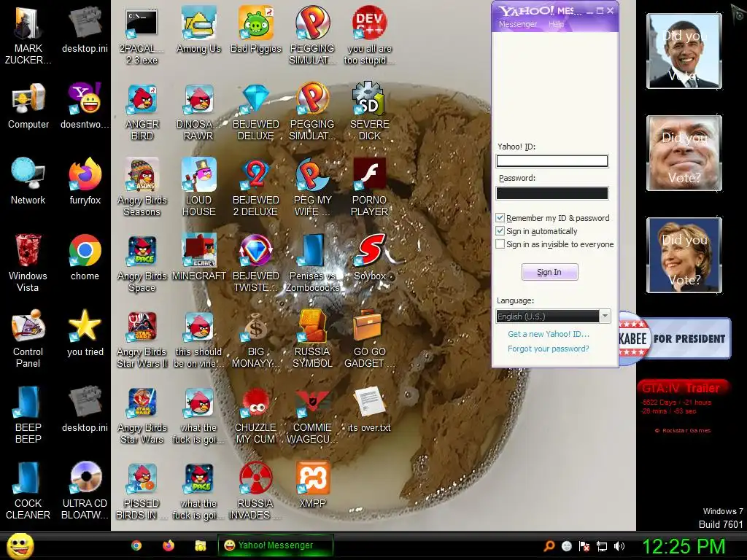Click the magnifier search tray icon
Screen dimensions: 747x560
(549, 546)
